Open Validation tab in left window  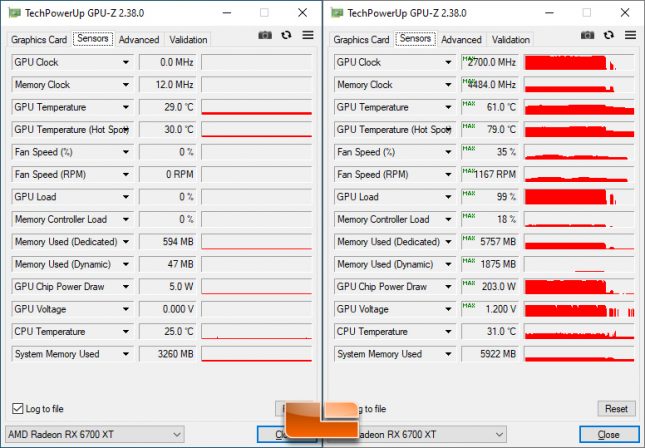point(188,39)
